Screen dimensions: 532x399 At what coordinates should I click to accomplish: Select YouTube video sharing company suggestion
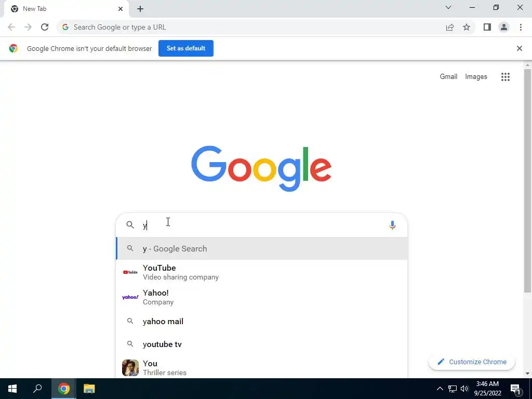pyautogui.click(x=262, y=272)
